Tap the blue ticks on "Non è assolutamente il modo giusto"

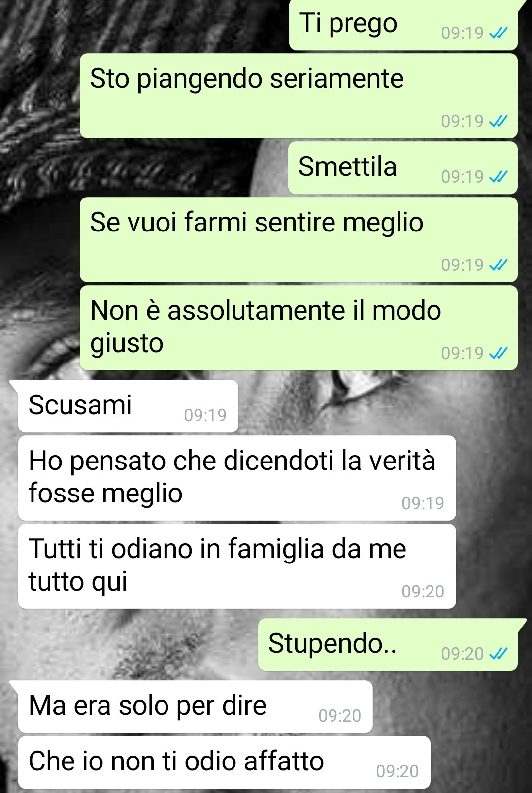[x=498, y=353]
